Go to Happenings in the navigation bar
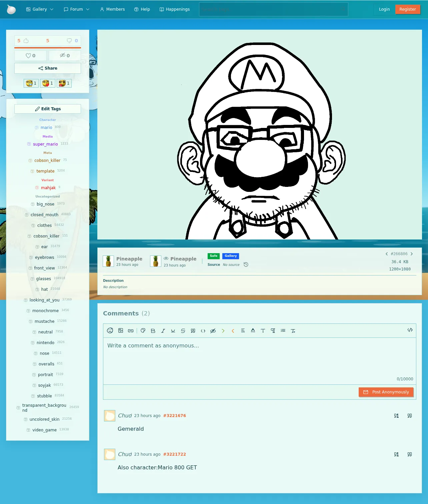Viewport: 428px width, 504px height. coord(175,9)
